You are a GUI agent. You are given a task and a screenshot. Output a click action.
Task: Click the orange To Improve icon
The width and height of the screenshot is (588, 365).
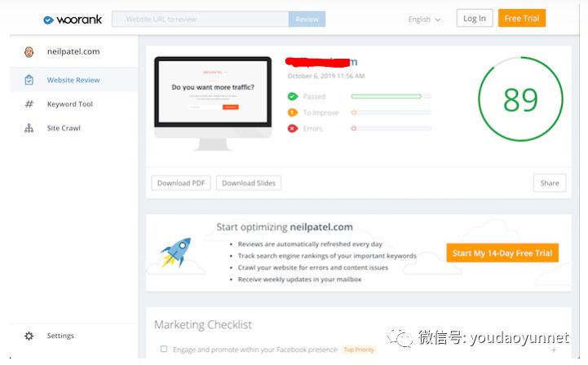click(x=293, y=112)
